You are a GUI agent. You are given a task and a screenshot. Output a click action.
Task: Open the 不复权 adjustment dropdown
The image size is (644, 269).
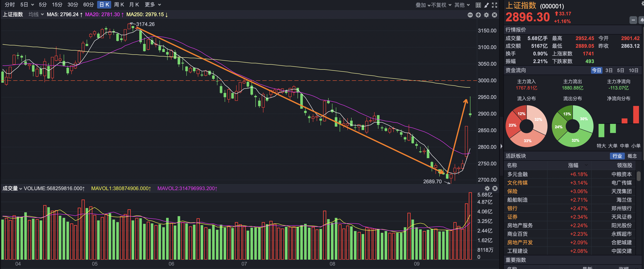pyautogui.click(x=441, y=5)
